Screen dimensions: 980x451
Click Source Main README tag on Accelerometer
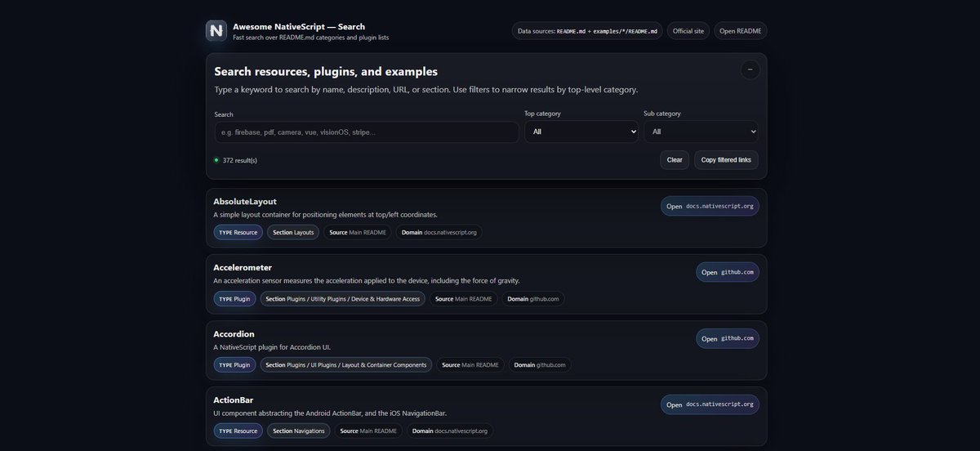464,299
